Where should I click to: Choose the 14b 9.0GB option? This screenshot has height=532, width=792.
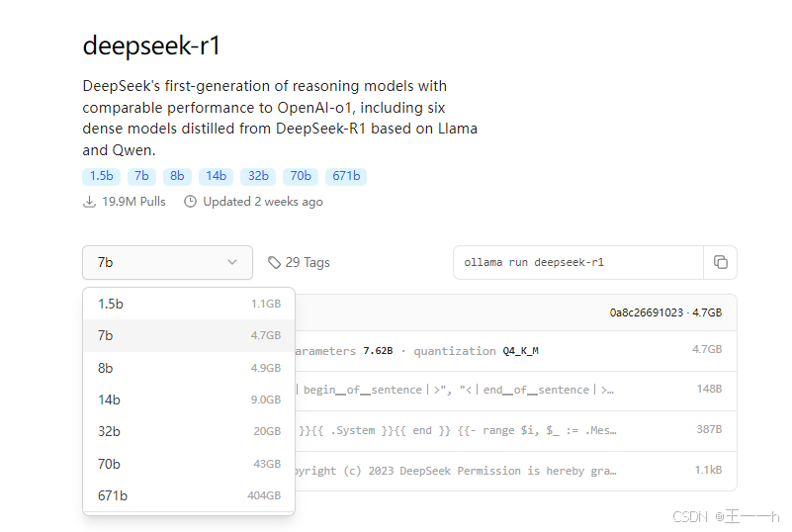(x=189, y=399)
